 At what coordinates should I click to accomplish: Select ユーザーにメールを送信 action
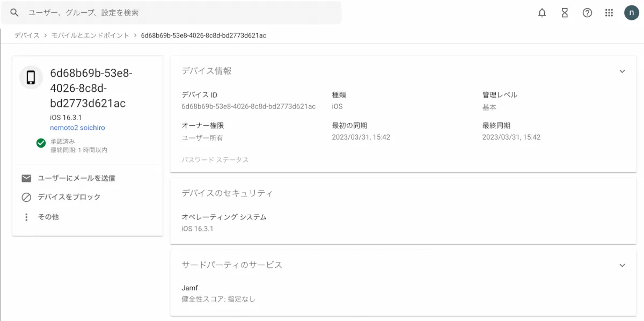[x=76, y=178]
